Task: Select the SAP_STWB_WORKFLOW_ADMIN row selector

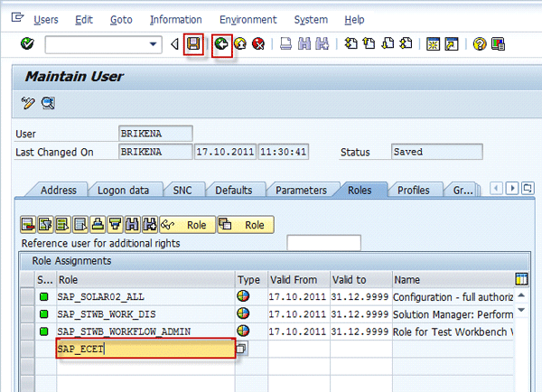Action: [x=27, y=331]
